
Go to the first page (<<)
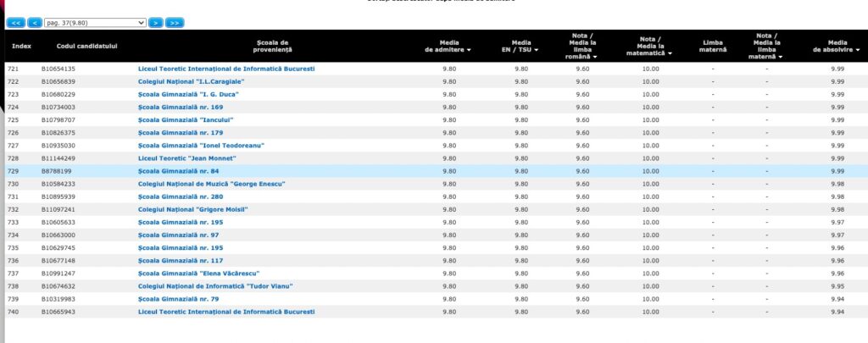point(15,22)
